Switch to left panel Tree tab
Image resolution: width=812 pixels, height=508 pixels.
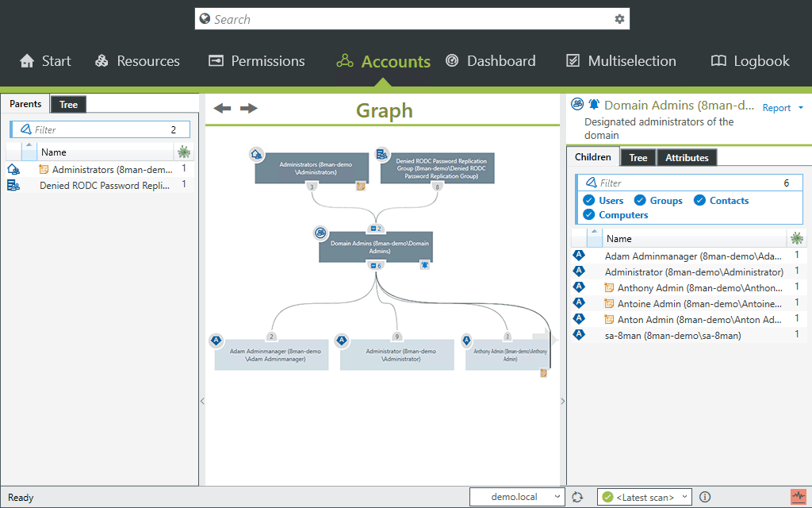coord(68,105)
